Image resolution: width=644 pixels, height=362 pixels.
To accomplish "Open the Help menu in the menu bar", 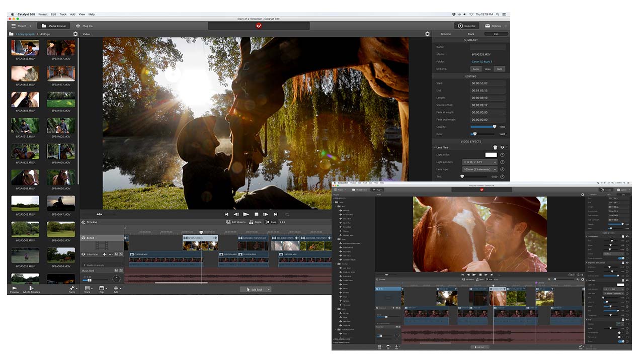I will pos(92,14).
